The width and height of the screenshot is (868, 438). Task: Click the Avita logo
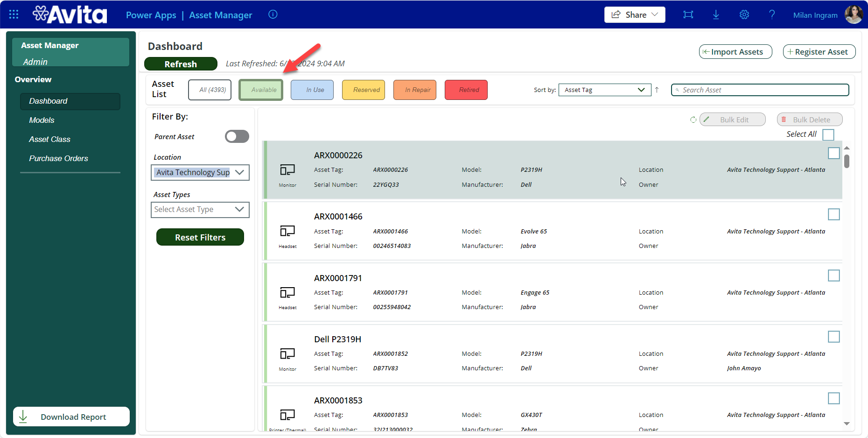point(70,14)
